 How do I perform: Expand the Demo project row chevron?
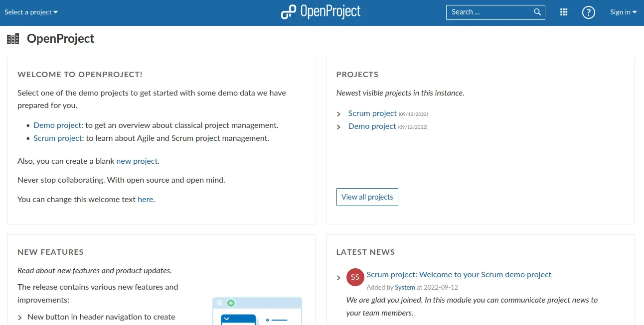[339, 127]
